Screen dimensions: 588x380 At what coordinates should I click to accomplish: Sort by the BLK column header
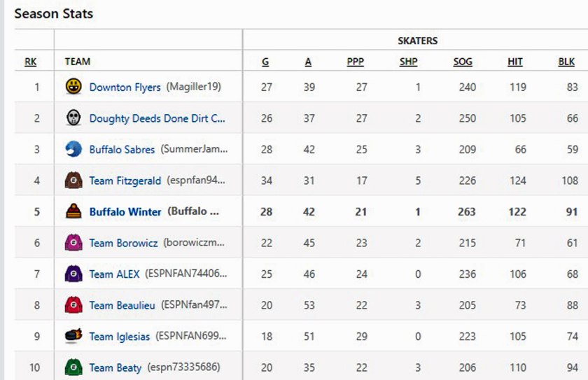point(566,62)
